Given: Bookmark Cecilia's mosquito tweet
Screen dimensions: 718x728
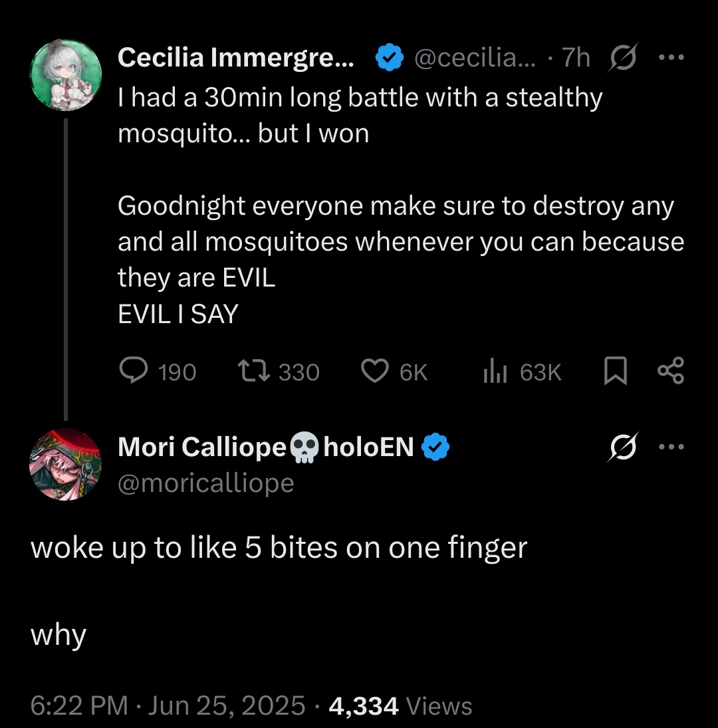Looking at the screenshot, I should tap(616, 370).
